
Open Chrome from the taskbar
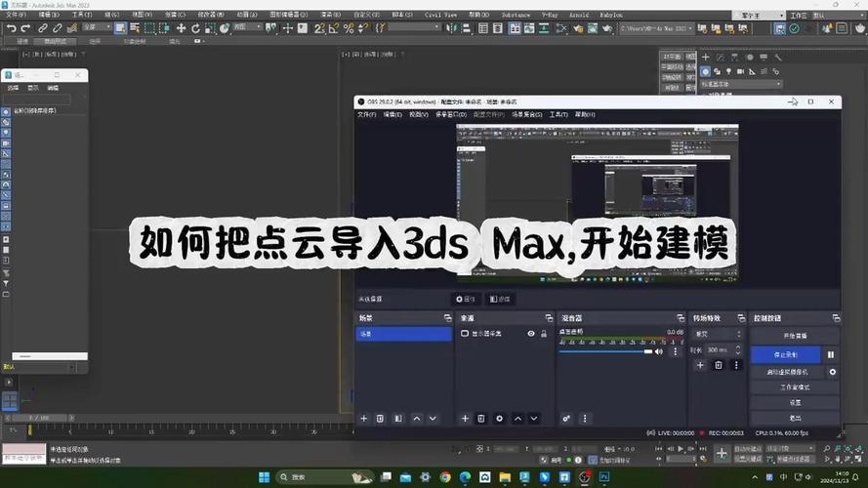(445, 477)
